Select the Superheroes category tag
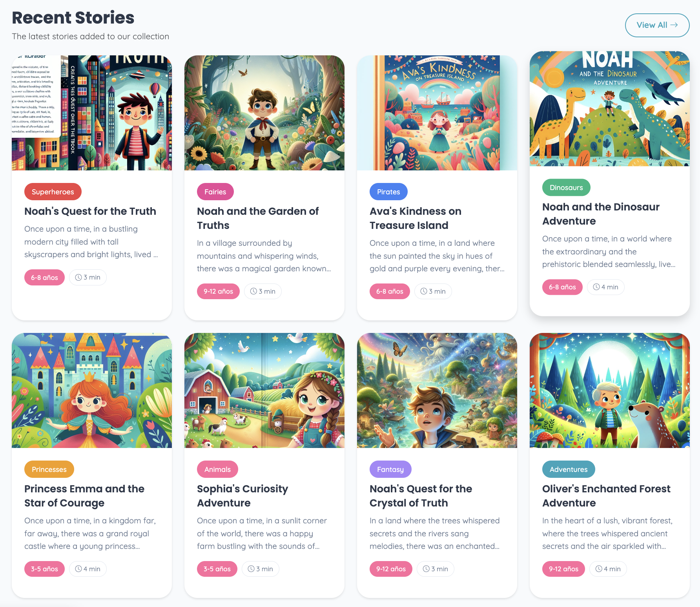 coord(53,192)
